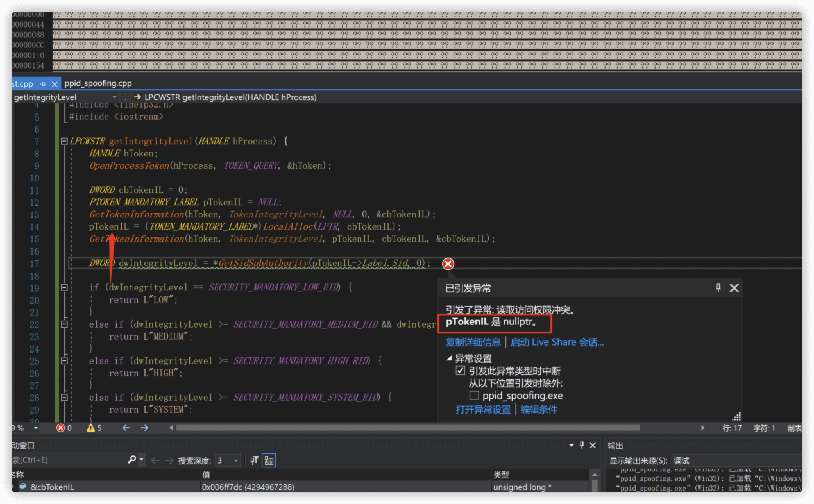Click the search magnifier in the auto window
This screenshot has height=504, width=814.
pos(132,460)
